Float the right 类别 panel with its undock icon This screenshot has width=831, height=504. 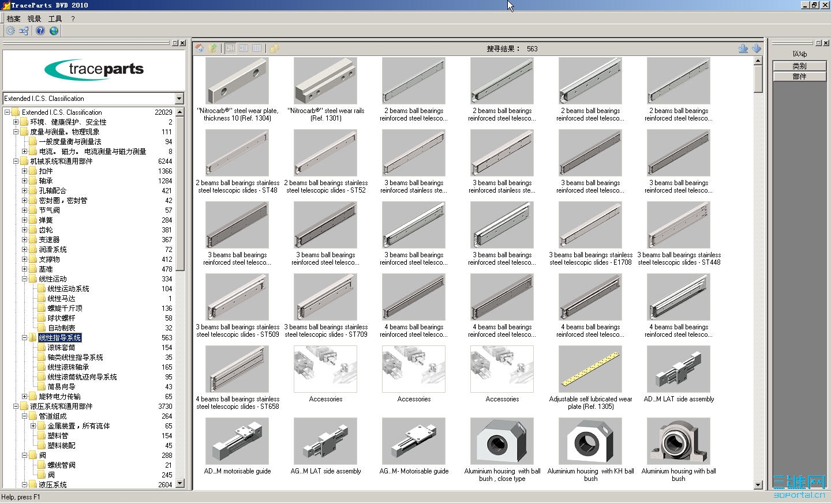(819, 43)
